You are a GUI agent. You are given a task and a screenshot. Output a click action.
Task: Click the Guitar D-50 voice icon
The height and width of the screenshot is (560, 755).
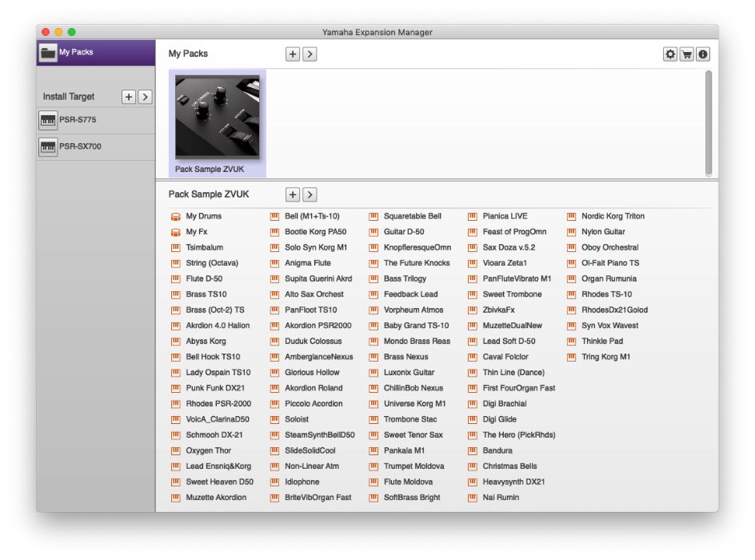point(374,232)
